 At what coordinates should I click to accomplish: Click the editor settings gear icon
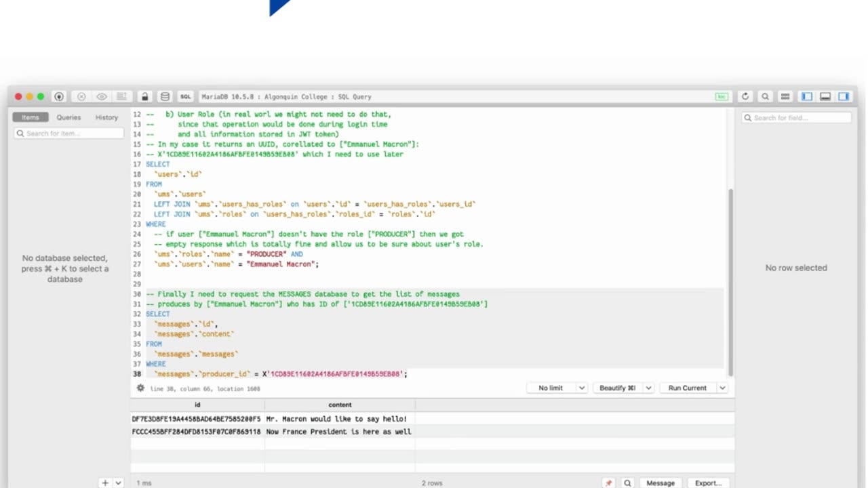pyautogui.click(x=140, y=388)
